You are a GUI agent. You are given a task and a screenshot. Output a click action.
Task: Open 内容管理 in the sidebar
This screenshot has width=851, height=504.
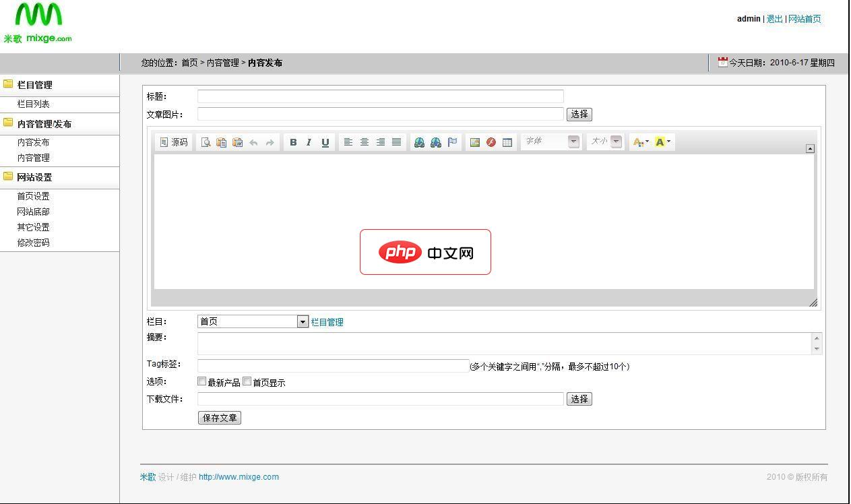[x=33, y=157]
